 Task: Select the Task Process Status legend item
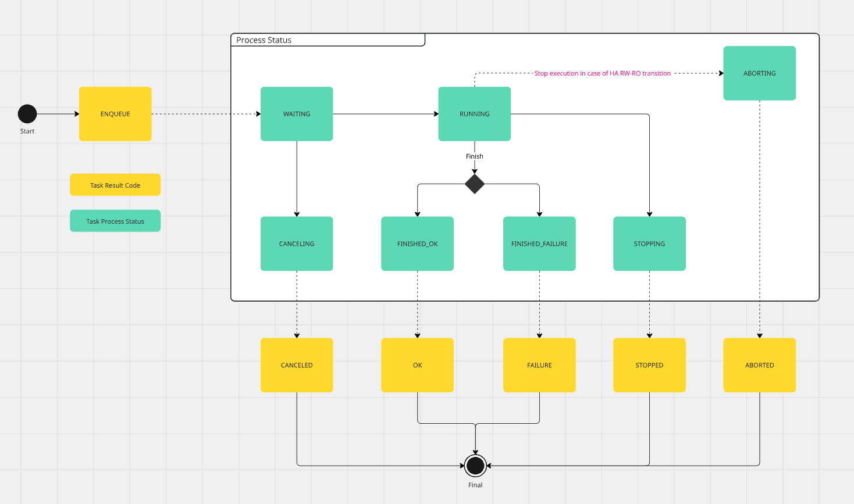[x=115, y=221]
